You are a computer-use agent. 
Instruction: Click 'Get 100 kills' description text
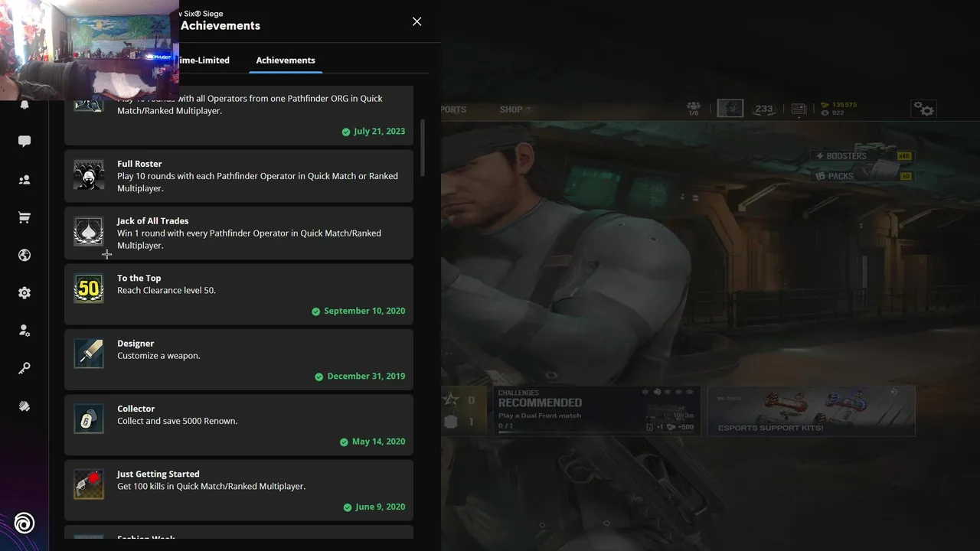coord(211,487)
